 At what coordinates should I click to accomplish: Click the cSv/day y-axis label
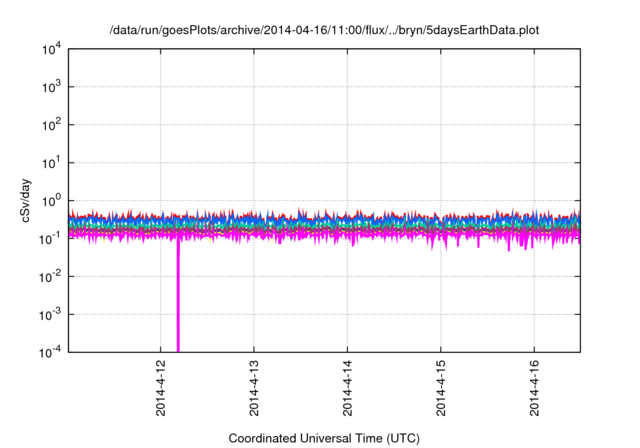coord(26,200)
